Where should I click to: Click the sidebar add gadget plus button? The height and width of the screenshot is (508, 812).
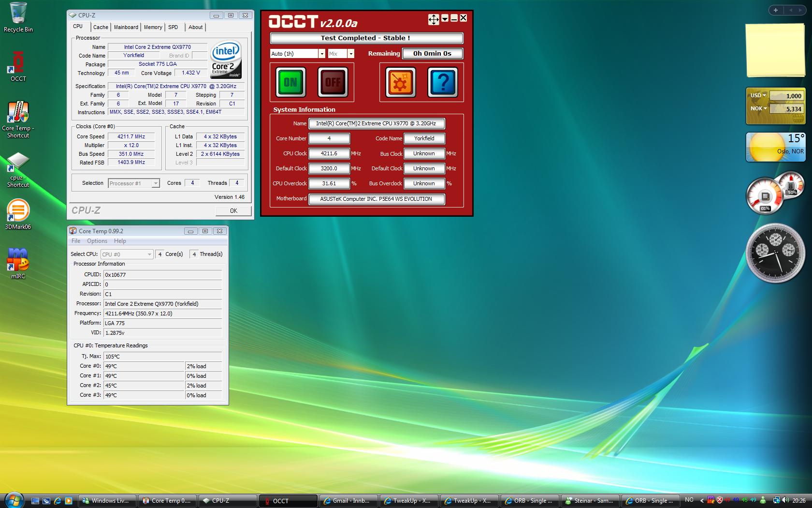pyautogui.click(x=776, y=10)
